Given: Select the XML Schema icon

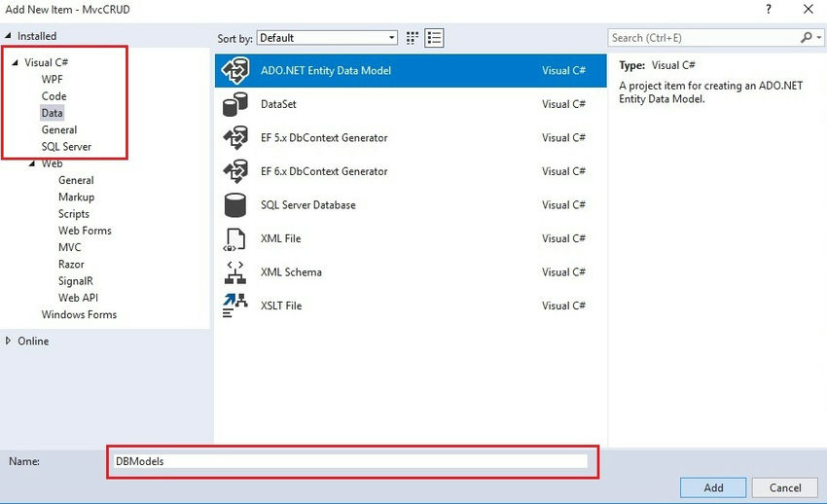Looking at the screenshot, I should pos(235,272).
